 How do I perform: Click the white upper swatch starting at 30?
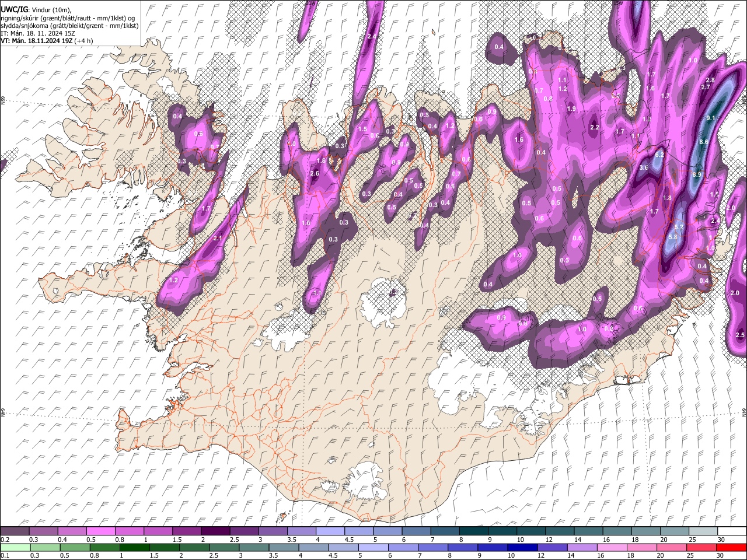(732, 531)
